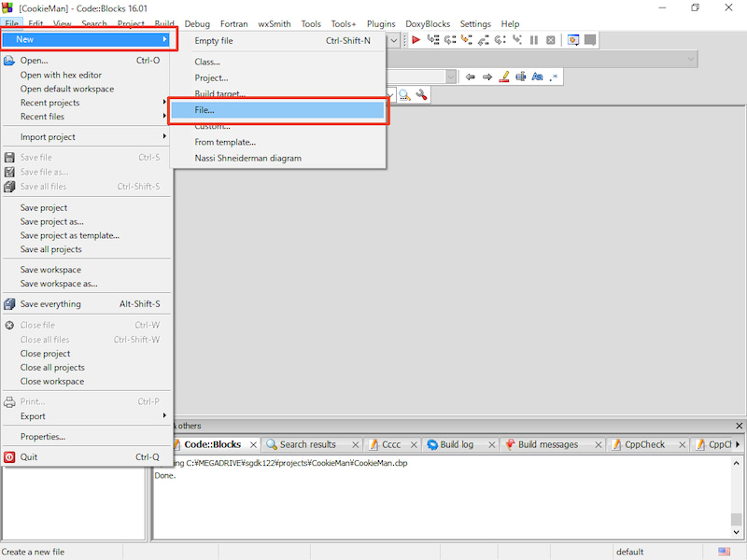Open the DoxyBlocks menu

point(428,24)
